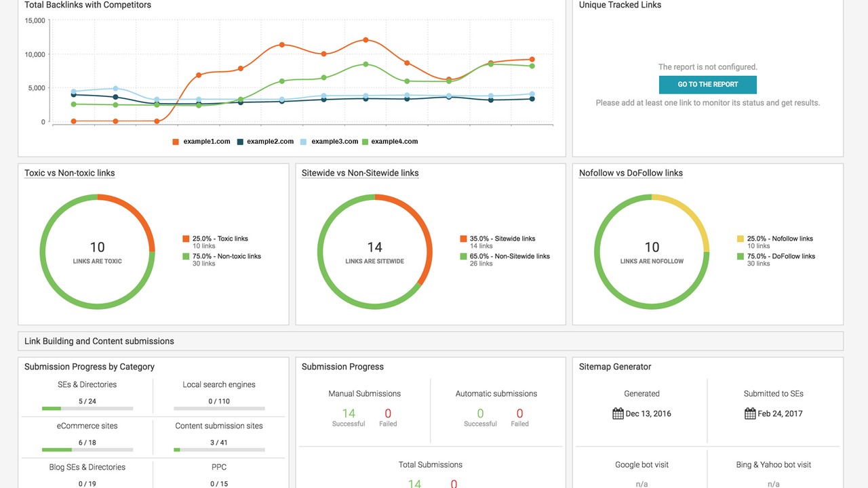Image resolution: width=868 pixels, height=488 pixels.
Task: Open the Nofollow vs DoFollow links report
Action: coord(630,173)
